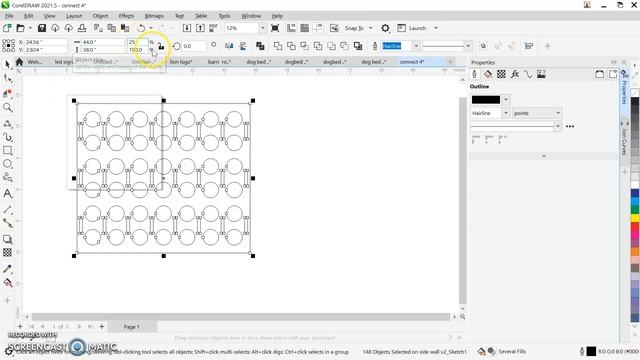Select the Zoom tool in toolbox
The image size is (640, 360).
point(7,107)
